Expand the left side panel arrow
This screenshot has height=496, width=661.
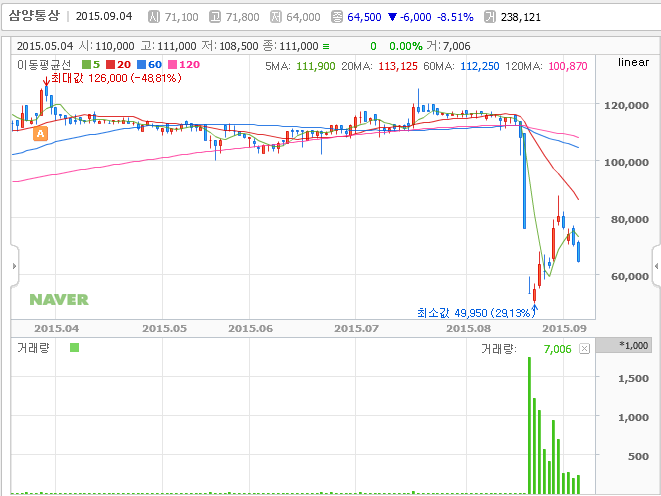[x=14, y=266]
